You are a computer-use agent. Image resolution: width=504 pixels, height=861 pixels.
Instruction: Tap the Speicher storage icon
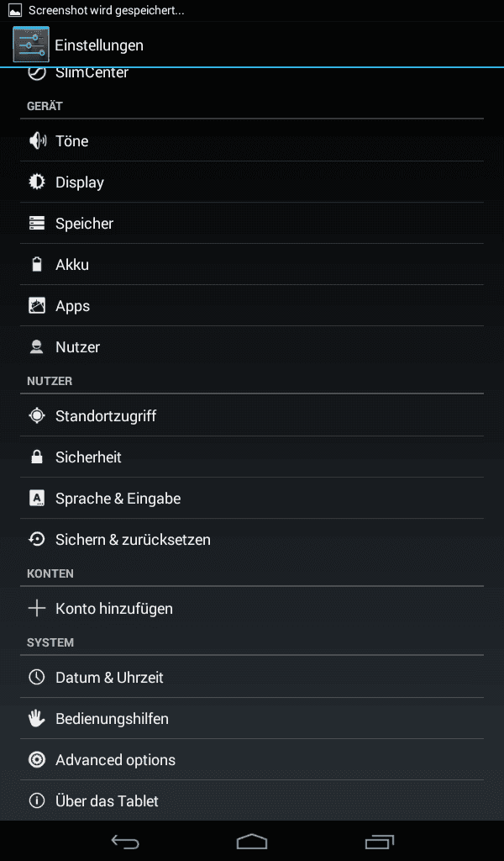click(37, 223)
